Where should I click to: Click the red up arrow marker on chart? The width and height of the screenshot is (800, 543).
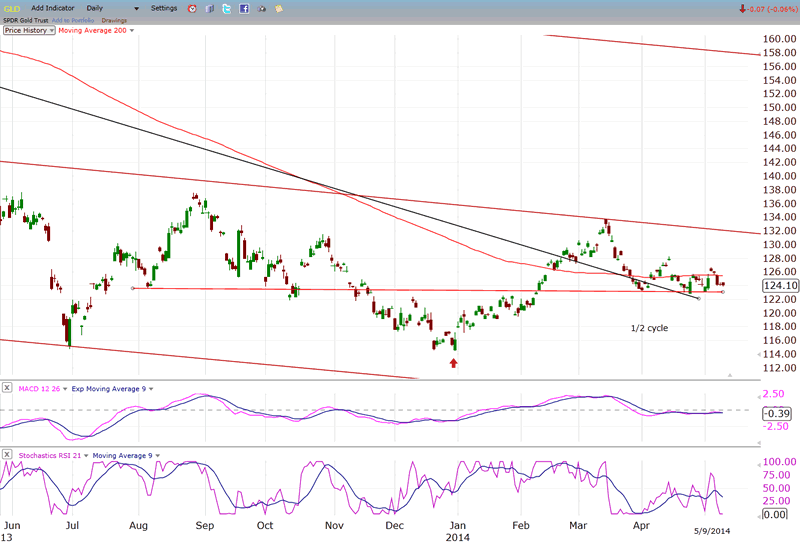(455, 364)
